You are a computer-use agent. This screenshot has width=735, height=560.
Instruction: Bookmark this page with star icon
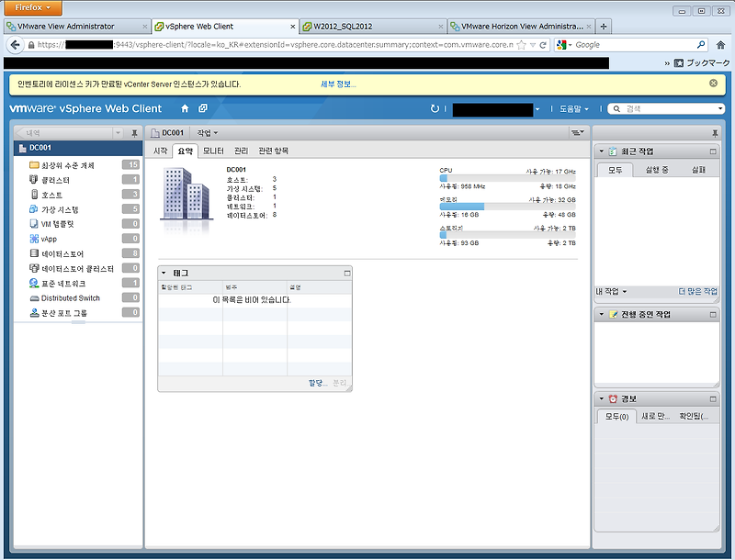521,45
